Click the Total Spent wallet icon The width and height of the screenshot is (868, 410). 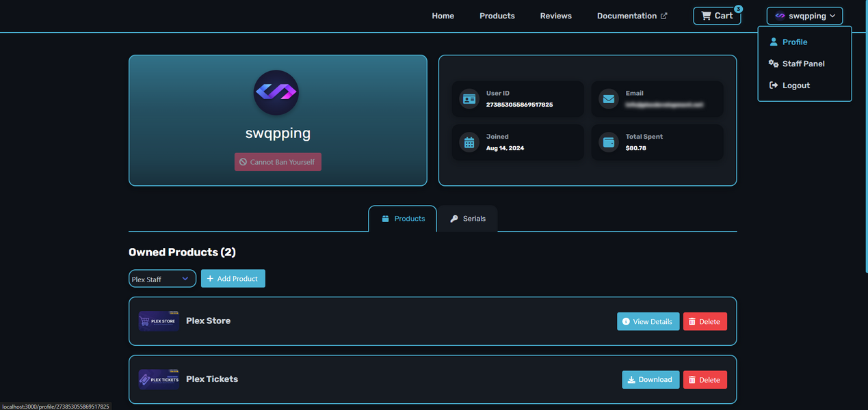tap(608, 142)
